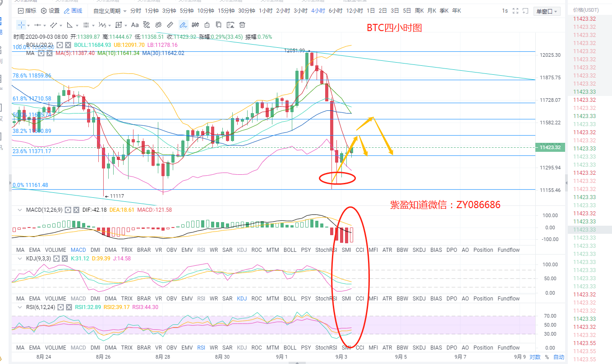Select the ruler measurement tool

[x=170, y=25]
